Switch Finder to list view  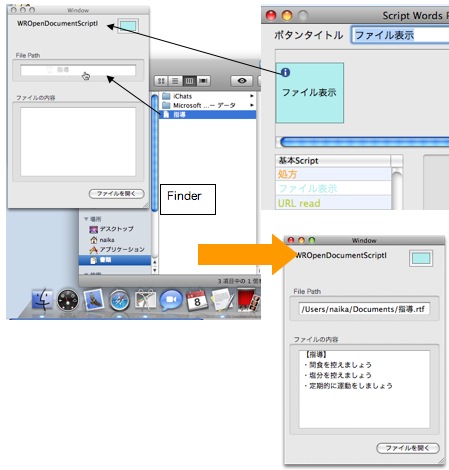(175, 81)
